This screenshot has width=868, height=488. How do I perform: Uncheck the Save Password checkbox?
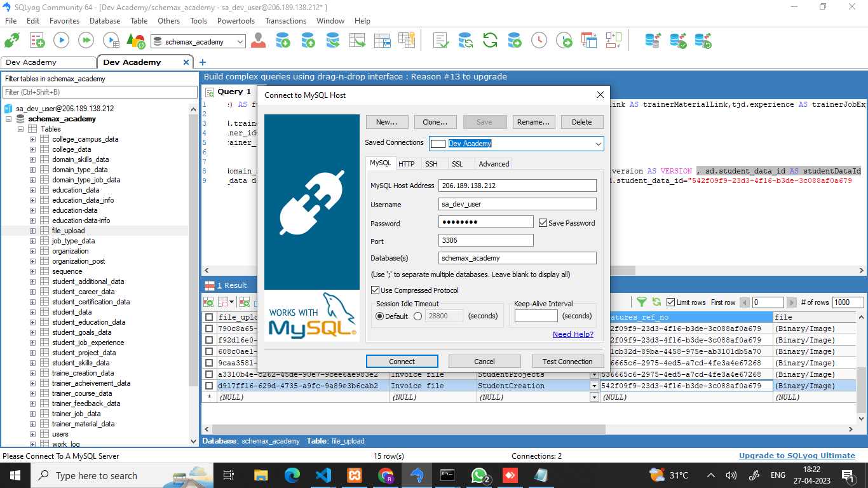click(x=543, y=223)
